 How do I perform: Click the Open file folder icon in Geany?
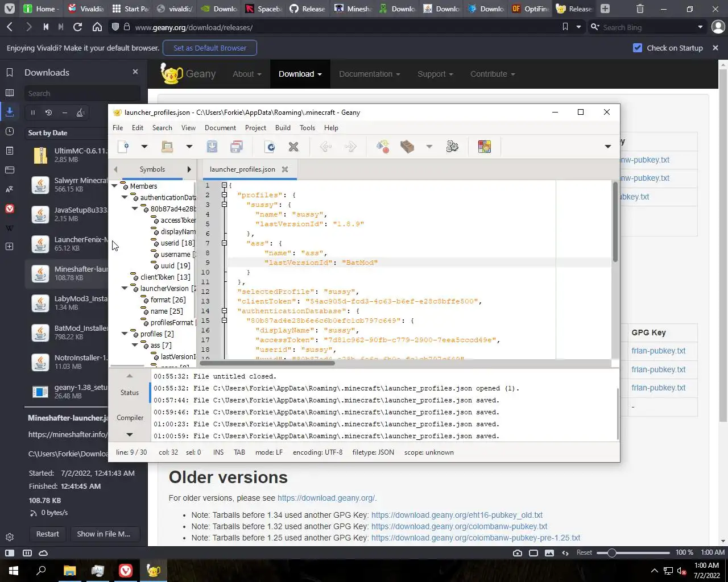167,147
